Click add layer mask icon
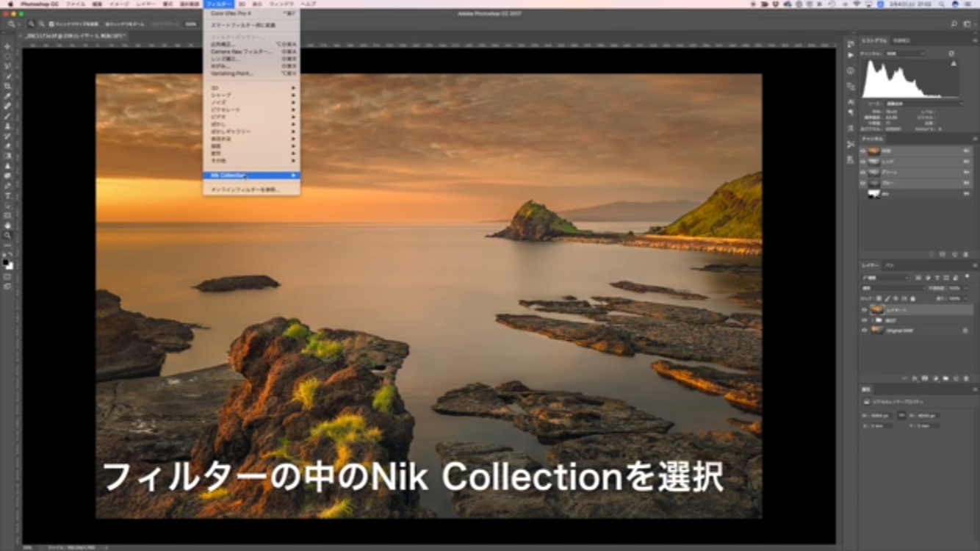This screenshot has height=551, width=980. click(x=925, y=378)
